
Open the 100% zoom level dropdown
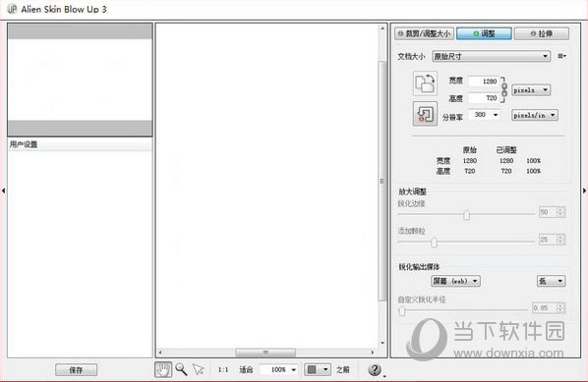pyautogui.click(x=279, y=369)
